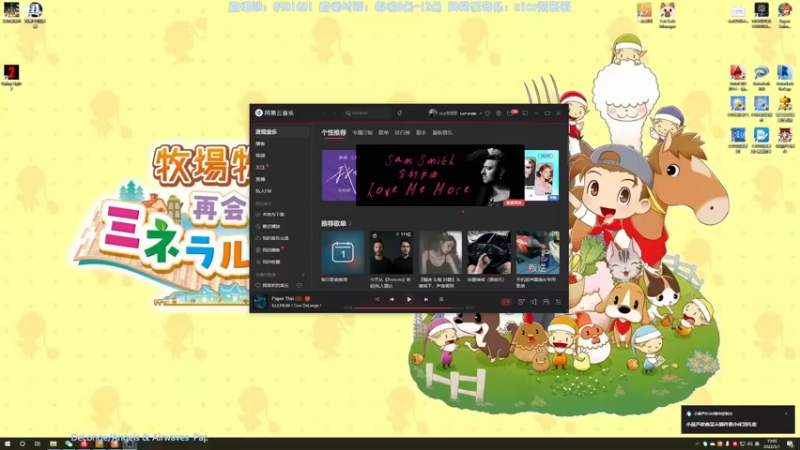Image resolution: width=800 pixels, height=450 pixels.
Task: Open File Explorer from the taskbar
Action: point(53,444)
